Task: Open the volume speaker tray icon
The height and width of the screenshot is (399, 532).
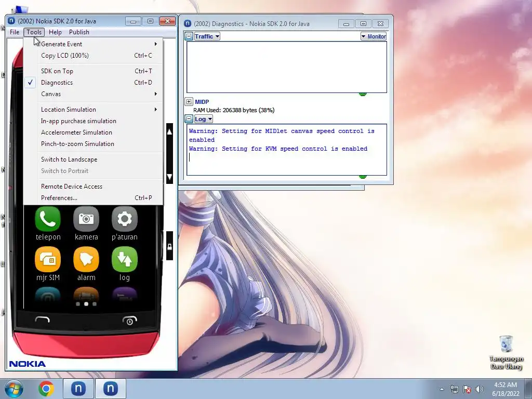Action: tap(480, 389)
